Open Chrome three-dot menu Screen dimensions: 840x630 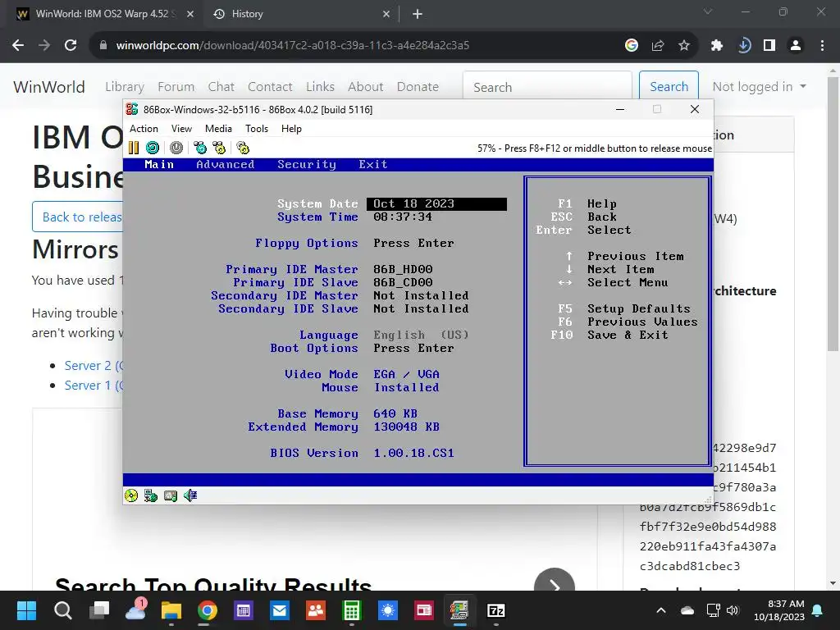[x=822, y=46]
